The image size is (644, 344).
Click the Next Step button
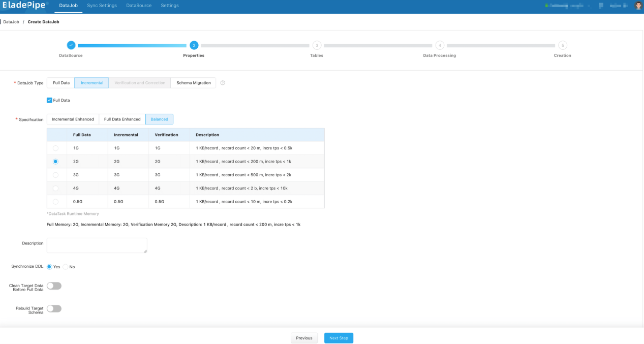tap(339, 338)
